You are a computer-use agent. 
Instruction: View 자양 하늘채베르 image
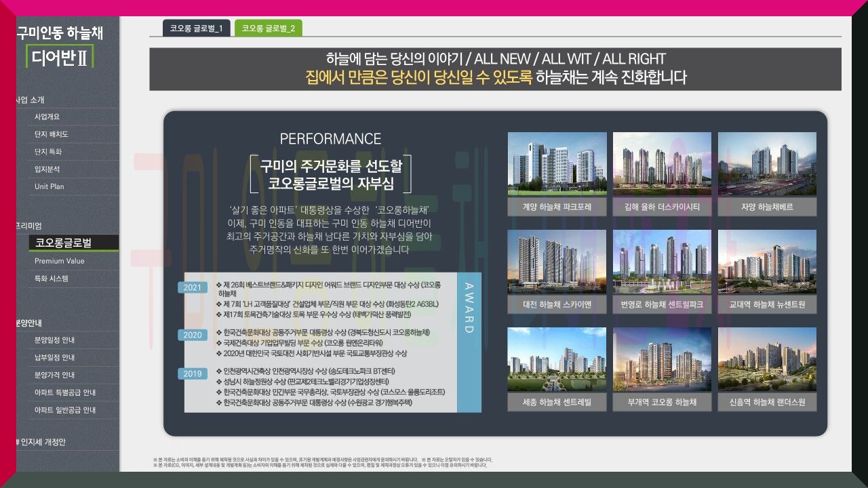click(767, 163)
